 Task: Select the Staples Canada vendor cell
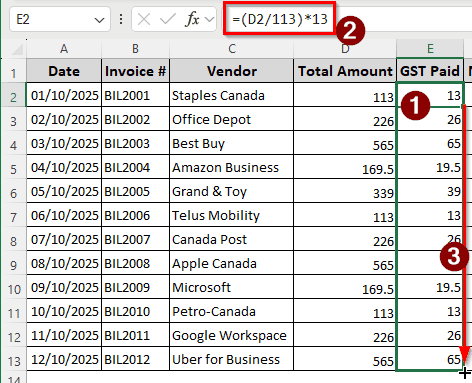[x=232, y=95]
